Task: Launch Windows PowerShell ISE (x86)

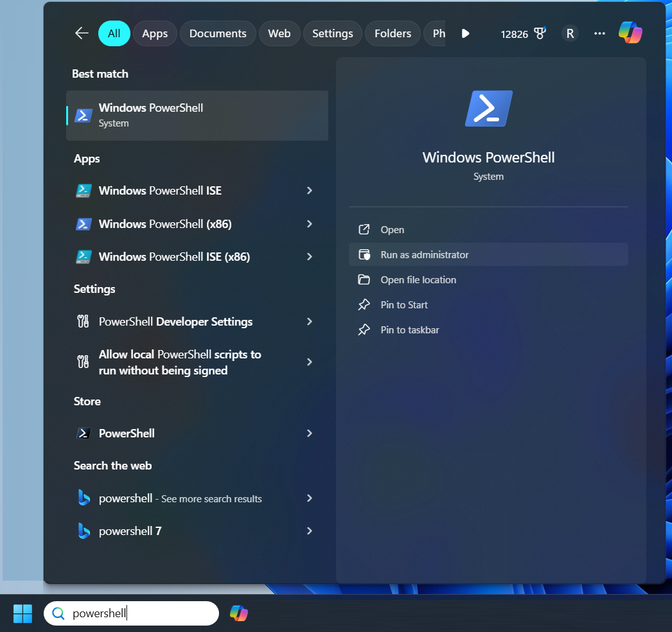Action: tap(173, 256)
